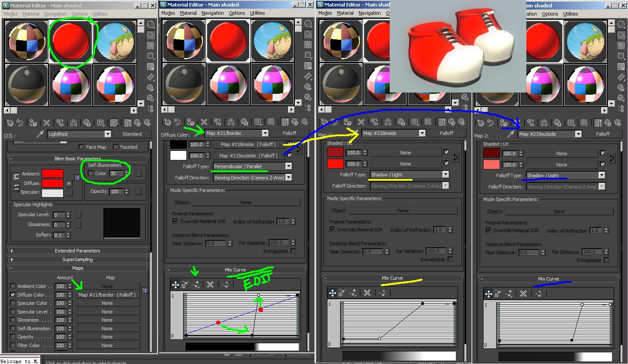628x364 pixels.
Task: Select the Add Point tool in Map #217border's Mix Curve
Action: pos(196,284)
